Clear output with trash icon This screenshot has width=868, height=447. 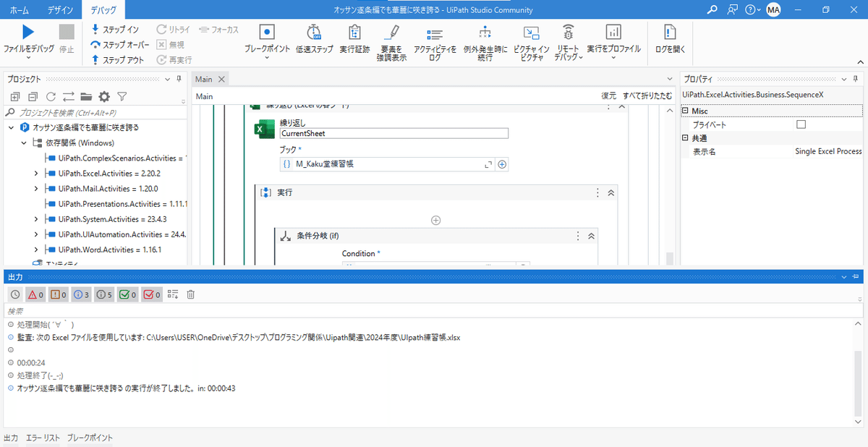[x=191, y=294]
